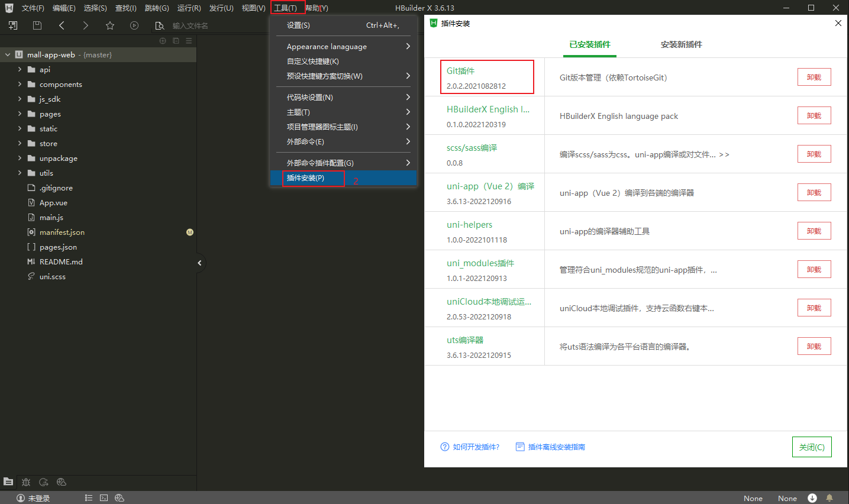Screen dimensions: 849x504
Task: Open main.js in the file tree
Action: (x=51, y=217)
